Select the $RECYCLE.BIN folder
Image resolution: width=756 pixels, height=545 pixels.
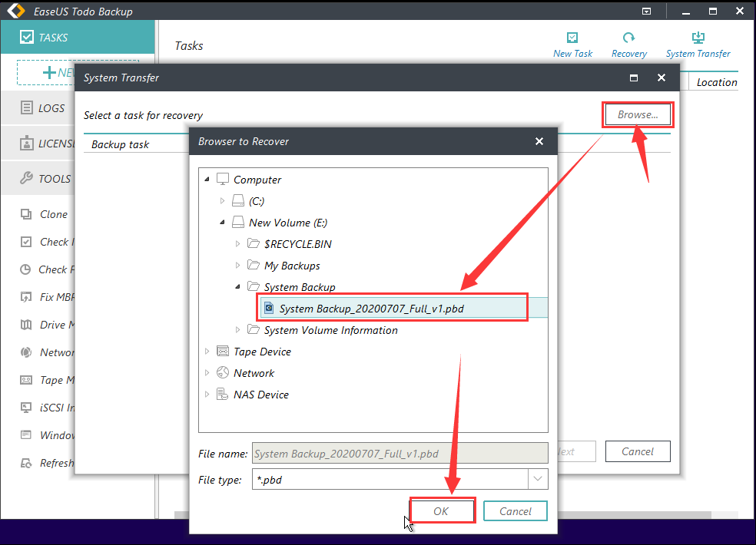(x=297, y=244)
